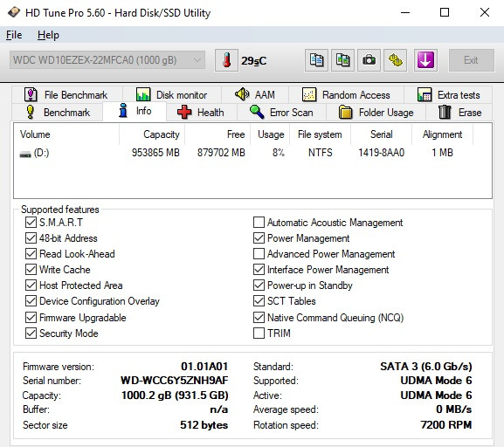Click the Exit button

click(x=471, y=60)
